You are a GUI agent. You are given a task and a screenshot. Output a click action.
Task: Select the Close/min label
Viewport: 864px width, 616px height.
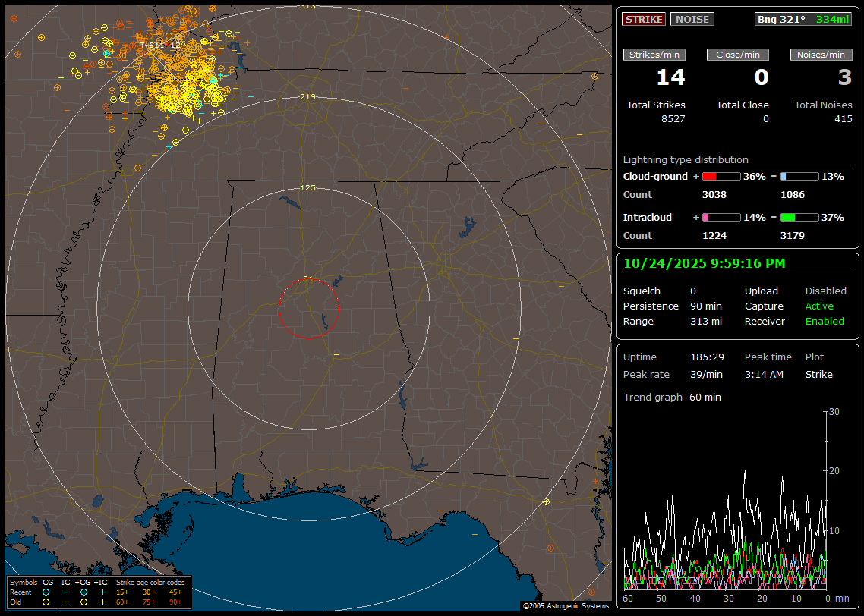click(738, 55)
